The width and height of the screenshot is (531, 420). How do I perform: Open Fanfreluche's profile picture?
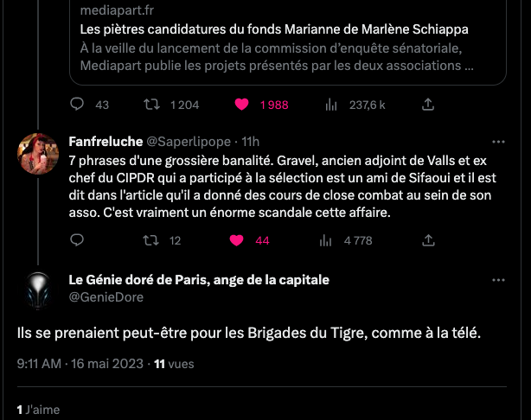[38, 153]
